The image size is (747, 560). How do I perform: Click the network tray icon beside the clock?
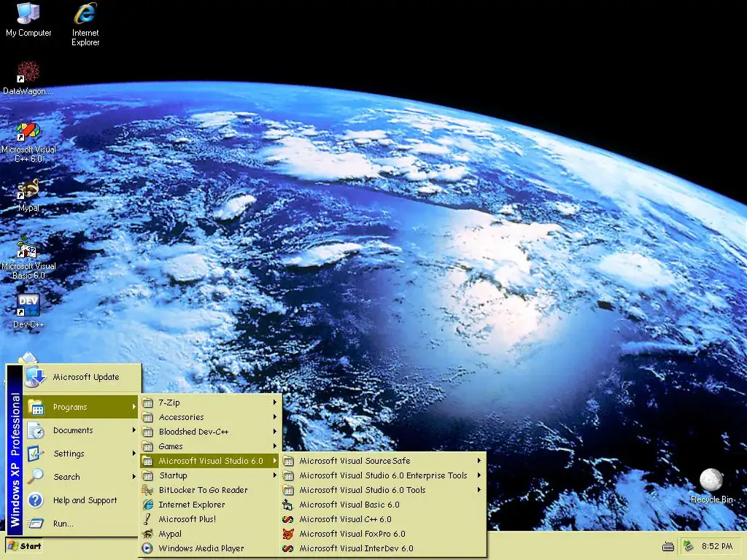(688, 546)
